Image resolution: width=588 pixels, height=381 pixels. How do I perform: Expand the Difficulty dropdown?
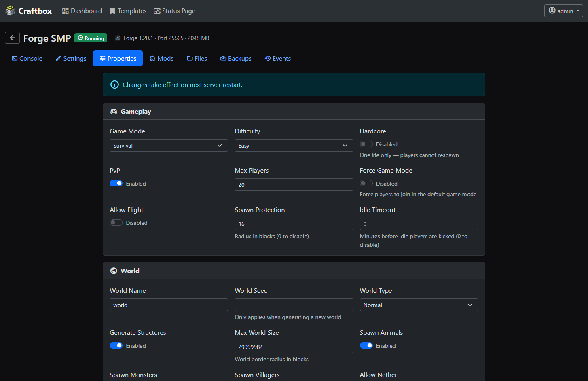(x=294, y=146)
